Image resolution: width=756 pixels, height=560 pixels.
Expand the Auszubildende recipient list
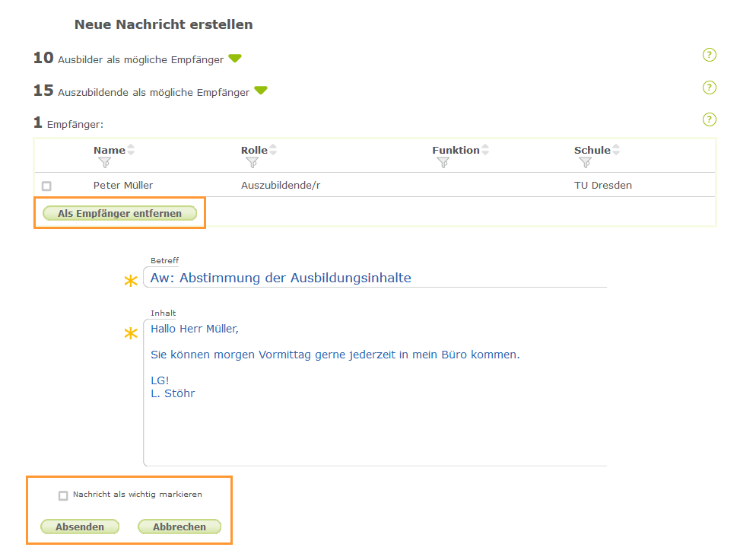[261, 91]
